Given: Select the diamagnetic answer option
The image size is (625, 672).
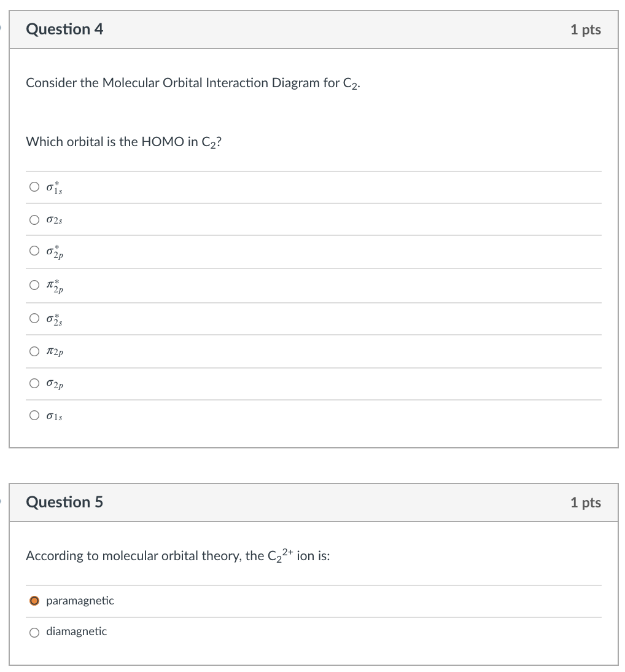Looking at the screenshot, I should 34,633.
